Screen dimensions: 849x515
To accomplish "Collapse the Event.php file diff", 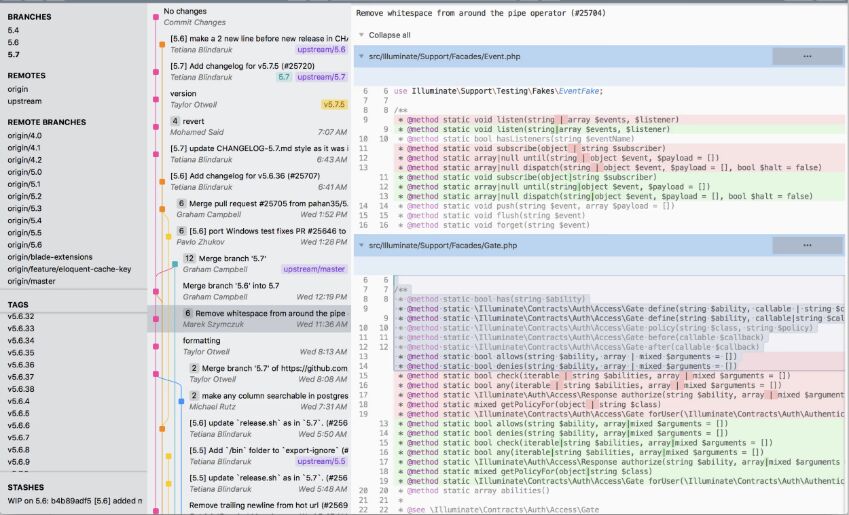I will (361, 56).
